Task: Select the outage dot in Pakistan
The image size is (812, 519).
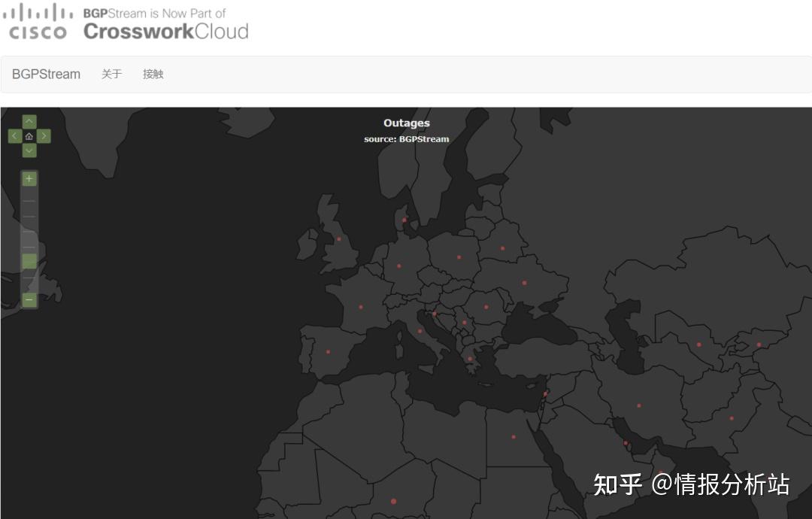Action: [732, 418]
